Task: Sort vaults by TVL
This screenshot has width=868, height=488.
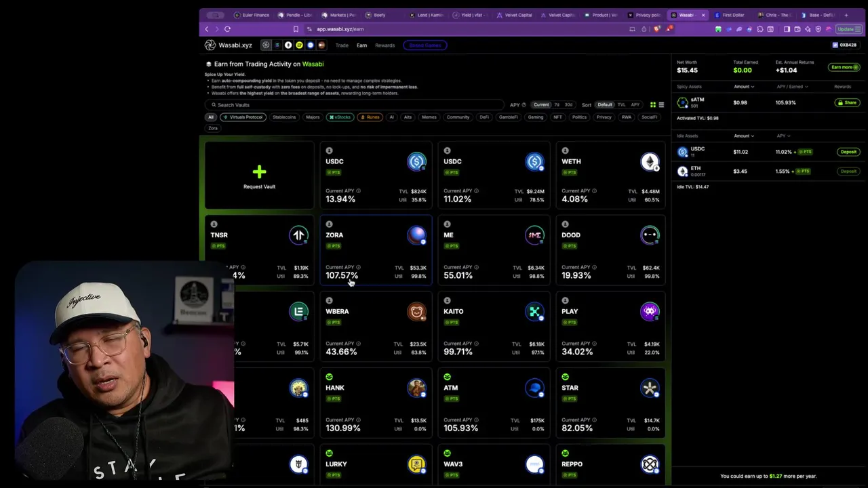Action: pos(621,105)
